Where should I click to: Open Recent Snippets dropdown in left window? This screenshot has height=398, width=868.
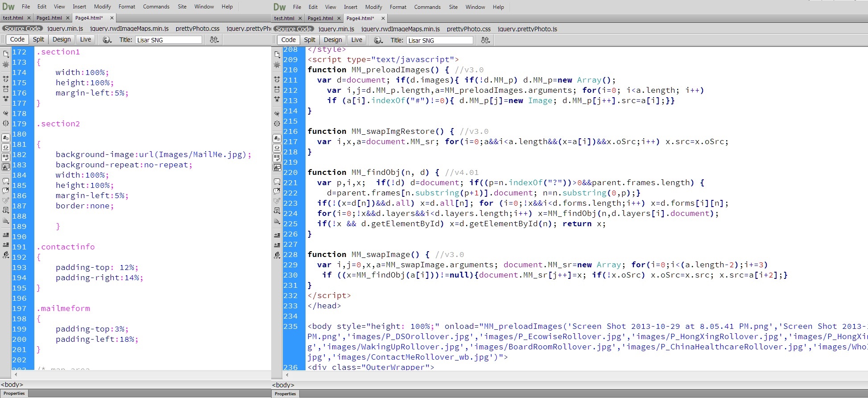pyautogui.click(x=6, y=211)
